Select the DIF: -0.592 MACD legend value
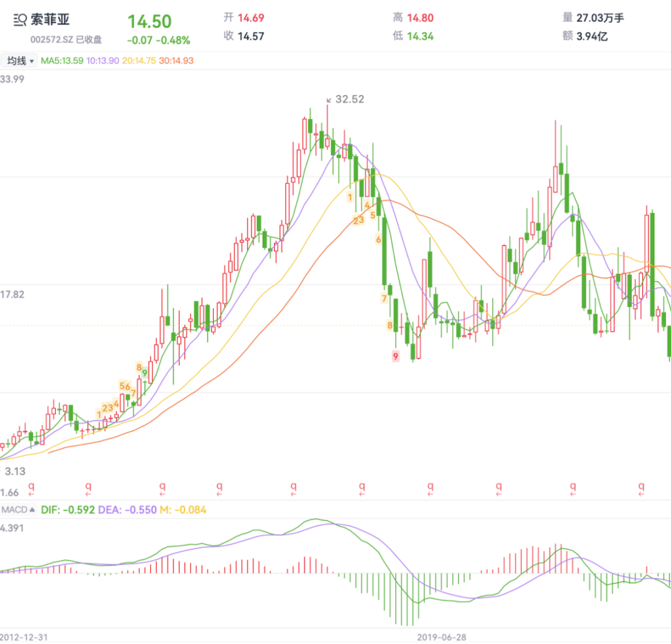 (68, 510)
